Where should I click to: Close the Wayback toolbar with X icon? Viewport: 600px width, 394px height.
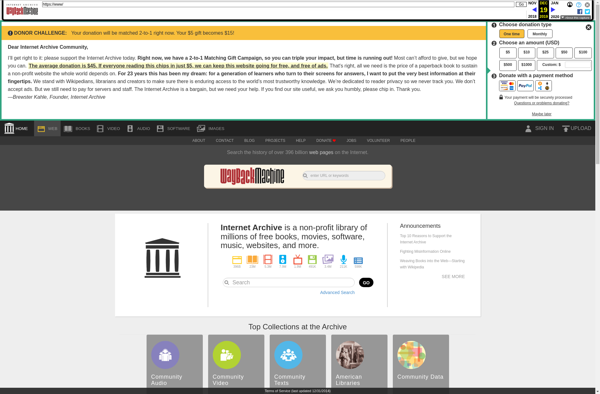click(x=587, y=5)
